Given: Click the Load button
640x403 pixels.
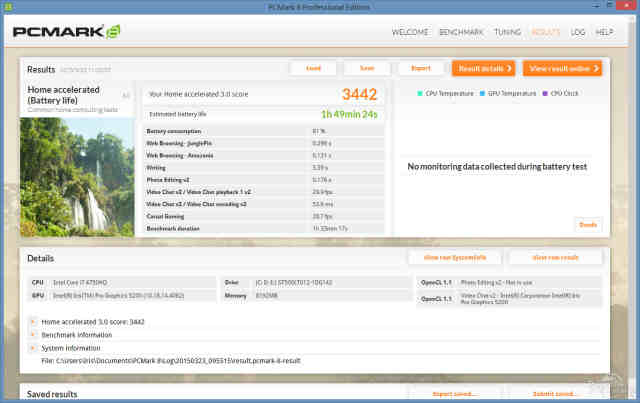Looking at the screenshot, I should tap(313, 68).
